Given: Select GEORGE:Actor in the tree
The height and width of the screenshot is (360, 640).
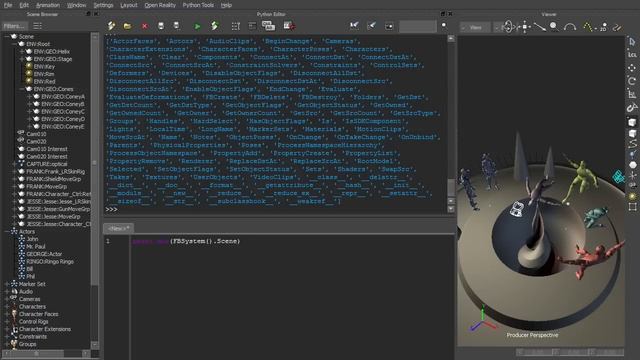Looking at the screenshot, I should click(44, 254).
